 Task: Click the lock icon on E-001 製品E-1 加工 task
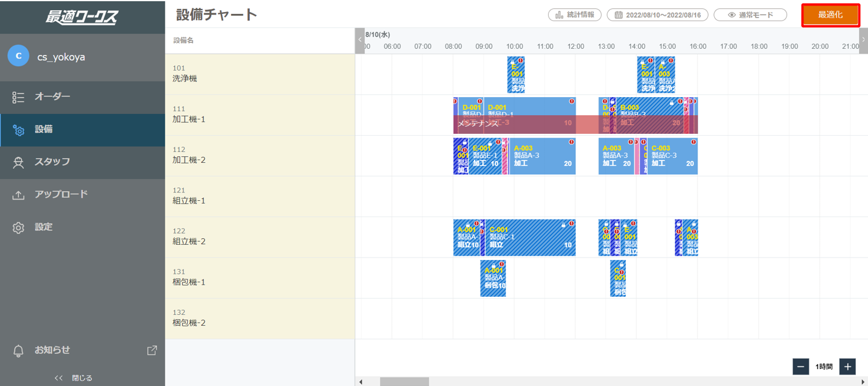[x=490, y=144]
